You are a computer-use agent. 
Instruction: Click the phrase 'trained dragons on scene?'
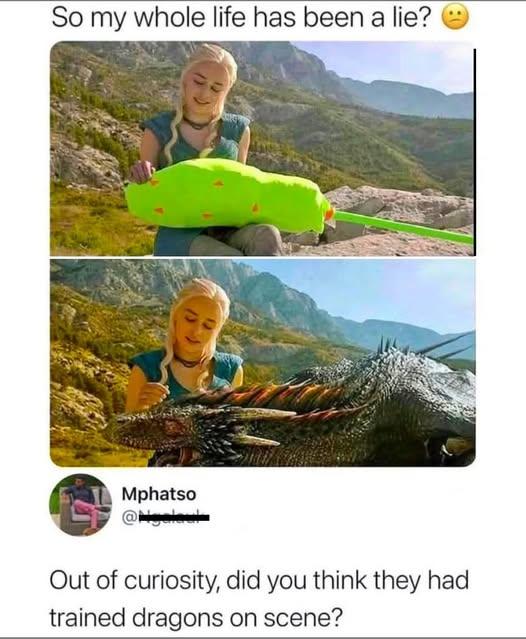[x=196, y=618]
